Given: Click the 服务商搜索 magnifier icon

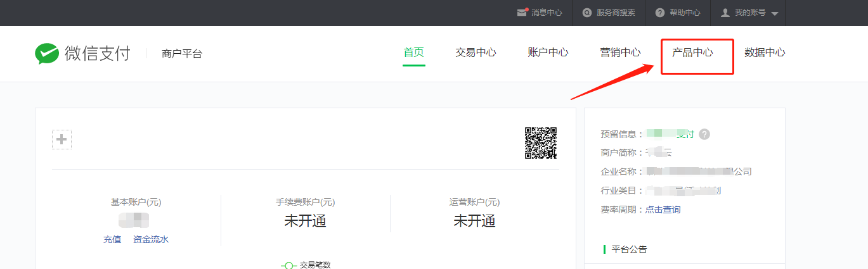Looking at the screenshot, I should coord(587,13).
